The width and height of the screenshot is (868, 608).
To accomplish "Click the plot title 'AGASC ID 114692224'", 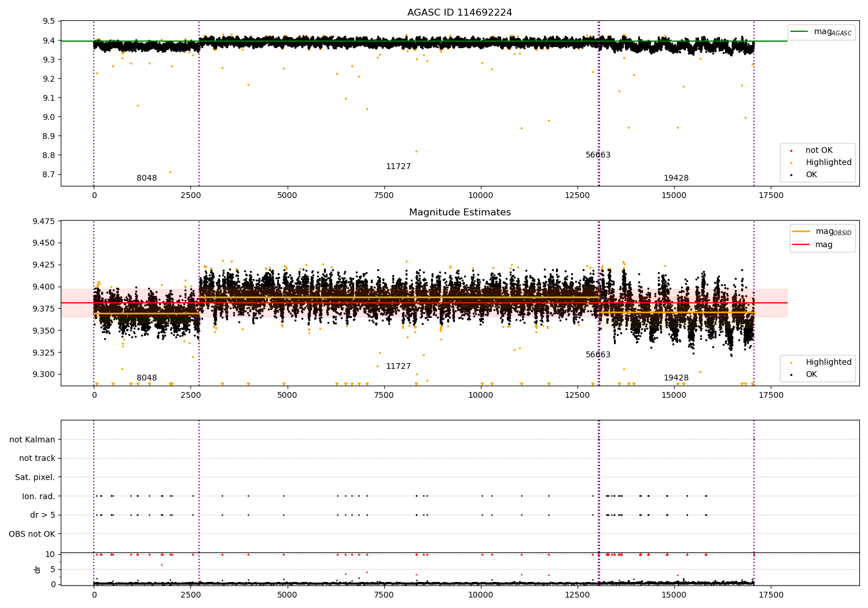I will (x=459, y=13).
